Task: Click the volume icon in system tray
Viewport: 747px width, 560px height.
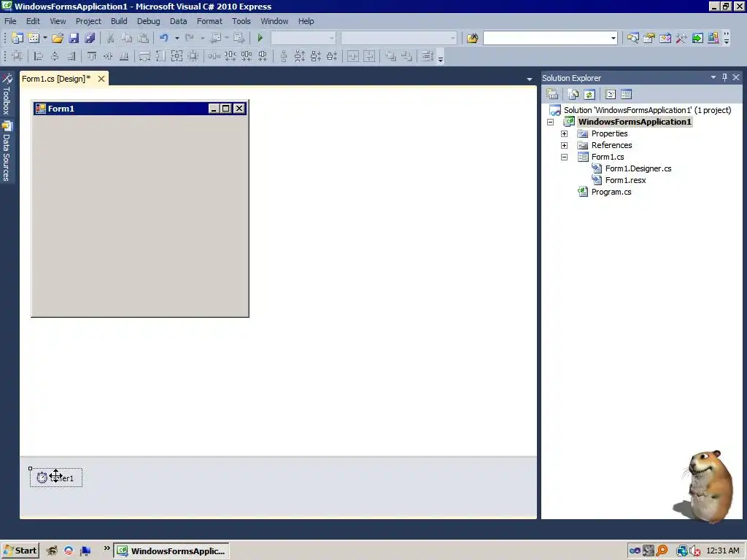Action: 695,551
